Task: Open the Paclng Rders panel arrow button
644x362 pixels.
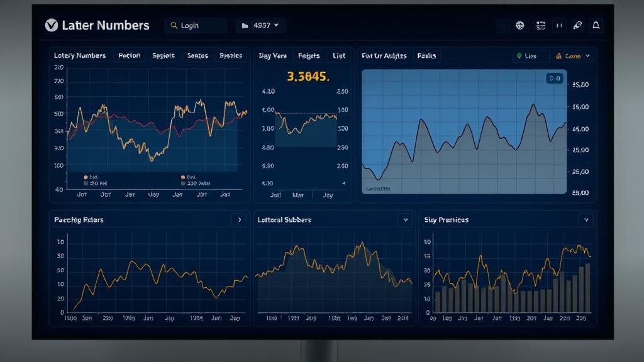Action: tap(239, 220)
